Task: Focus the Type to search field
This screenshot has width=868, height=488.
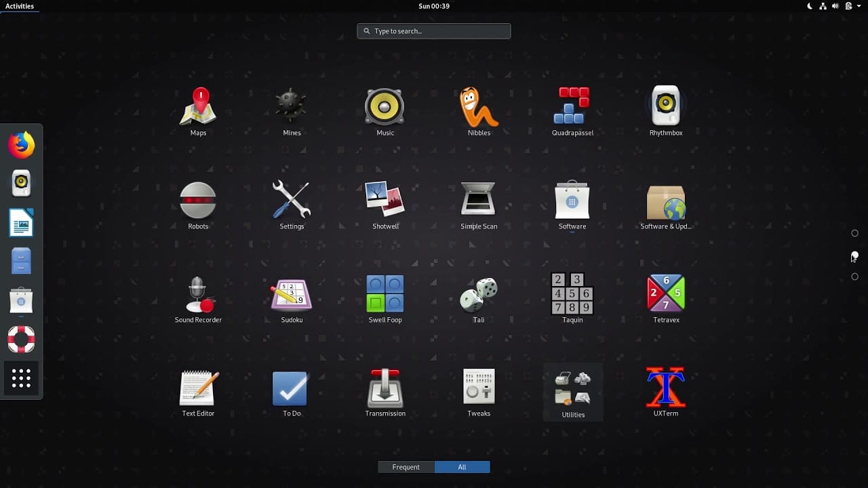Action: point(434,31)
